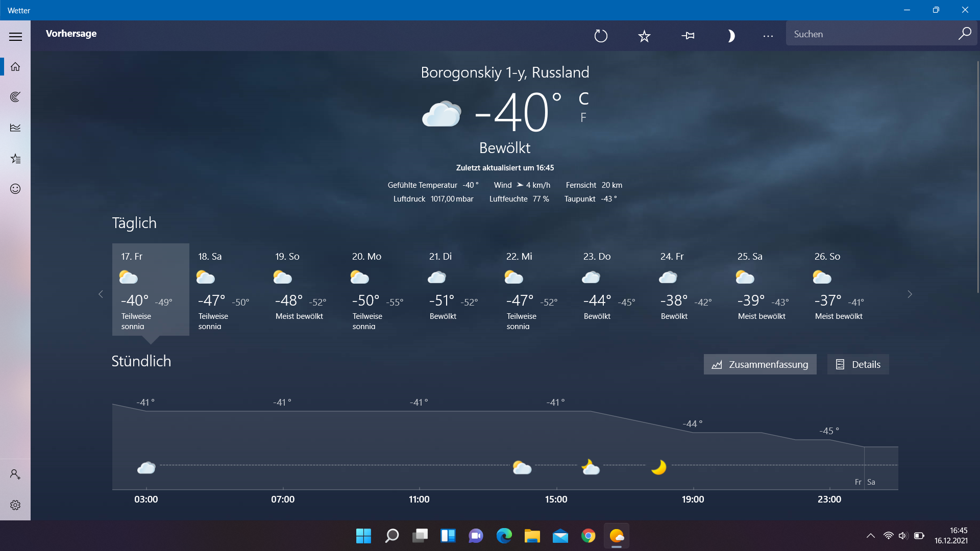Open Settings gear in sidebar

[x=15, y=505]
